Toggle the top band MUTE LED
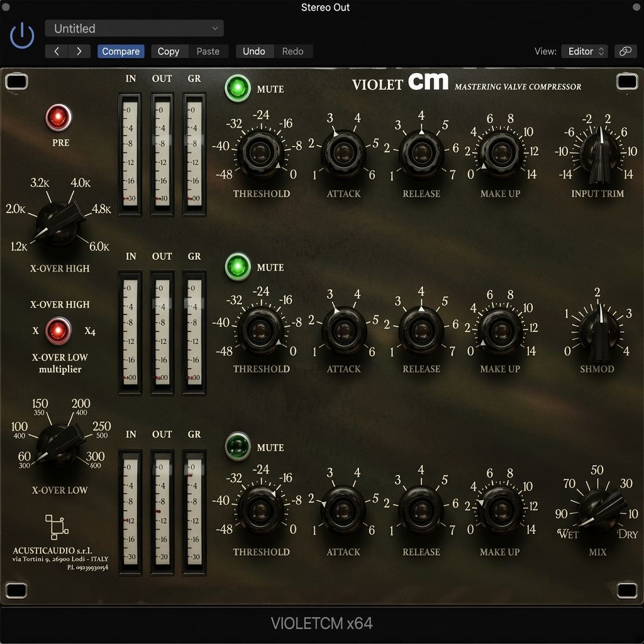 point(238,88)
